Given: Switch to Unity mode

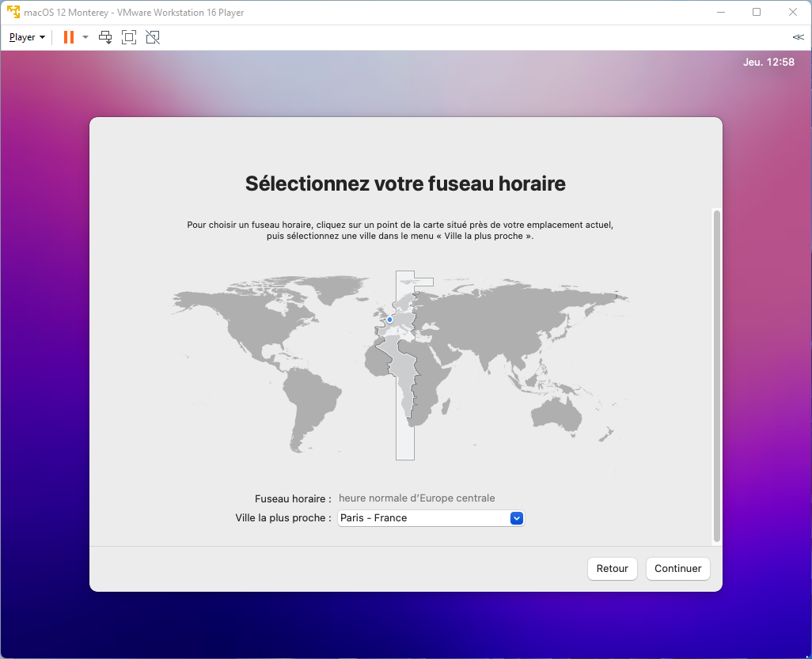Looking at the screenshot, I should click(152, 36).
